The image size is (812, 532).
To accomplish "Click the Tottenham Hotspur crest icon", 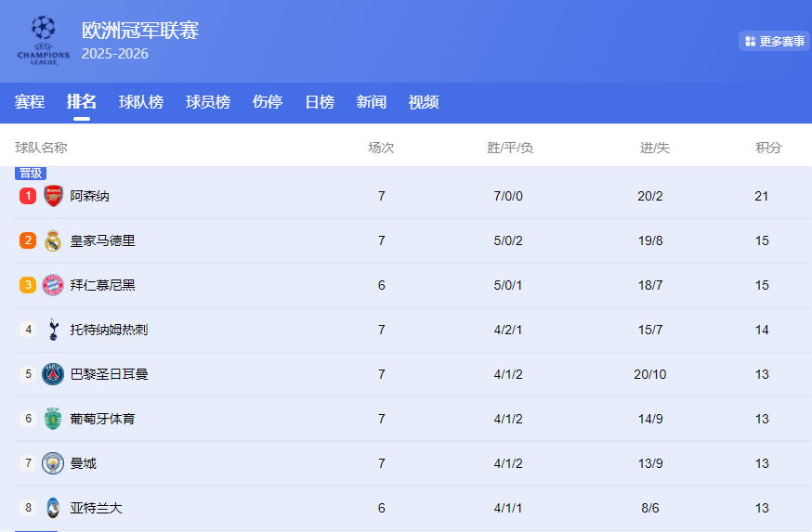I will [53, 330].
